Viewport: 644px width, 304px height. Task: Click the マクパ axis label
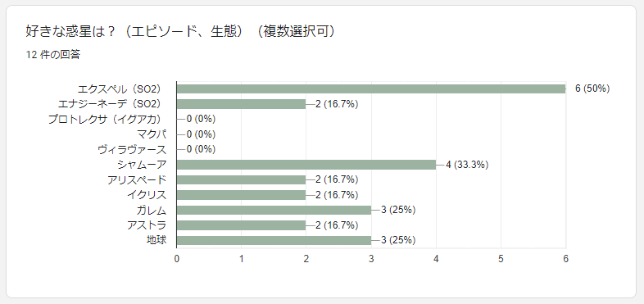[x=152, y=134]
